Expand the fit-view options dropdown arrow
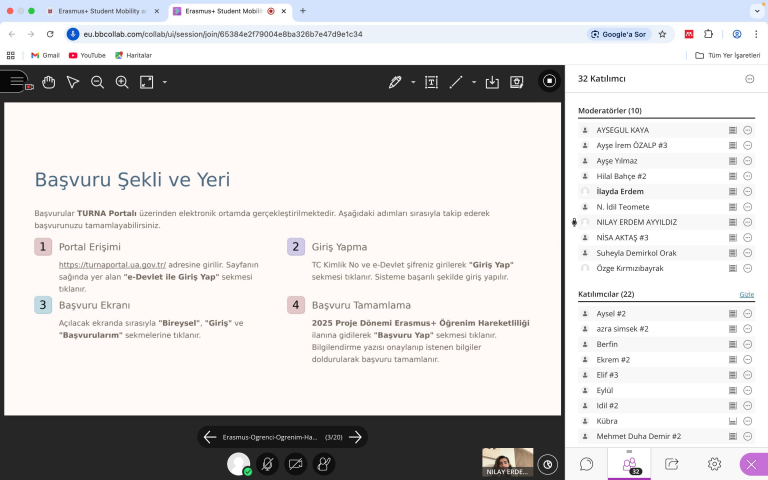Viewport: 768px width, 480px height. click(164, 82)
